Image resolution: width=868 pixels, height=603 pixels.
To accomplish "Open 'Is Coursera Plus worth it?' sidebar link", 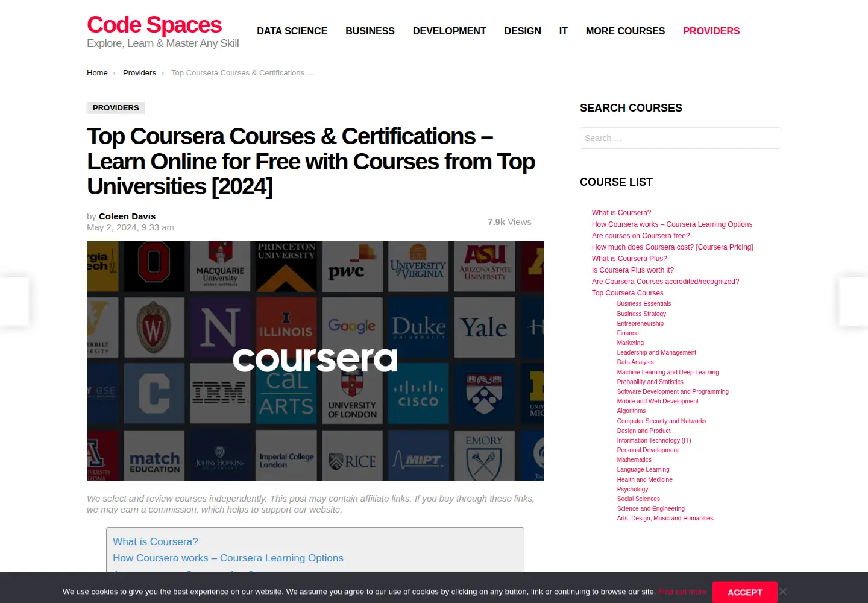I will (x=633, y=270).
